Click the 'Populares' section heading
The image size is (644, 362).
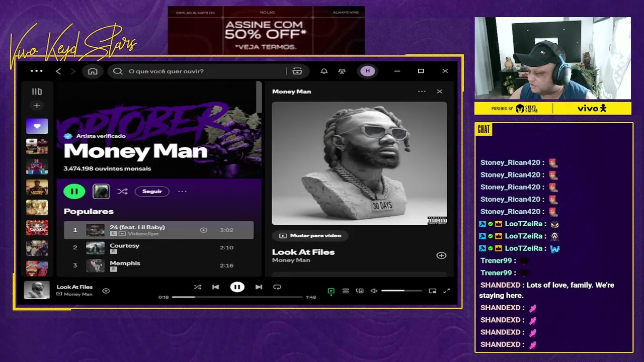(x=89, y=211)
